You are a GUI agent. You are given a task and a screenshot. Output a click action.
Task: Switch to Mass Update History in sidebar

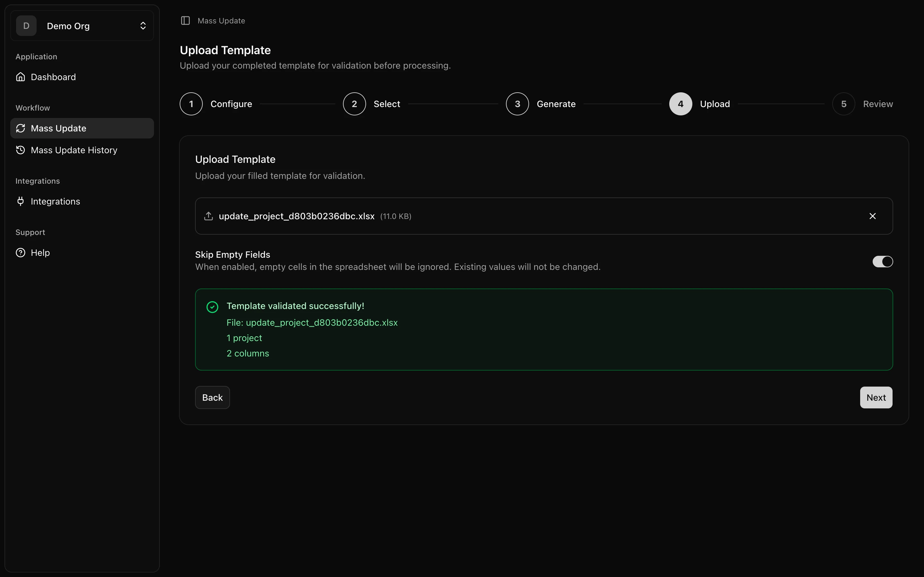[74, 150]
